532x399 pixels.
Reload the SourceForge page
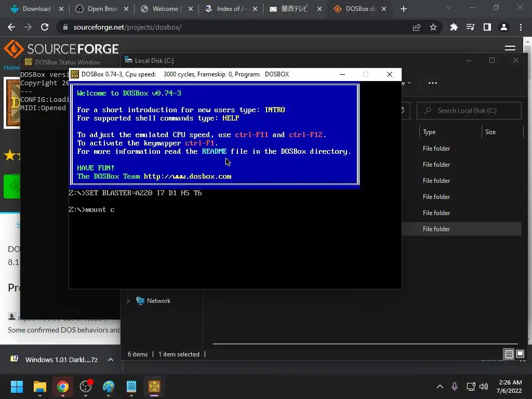click(45, 27)
